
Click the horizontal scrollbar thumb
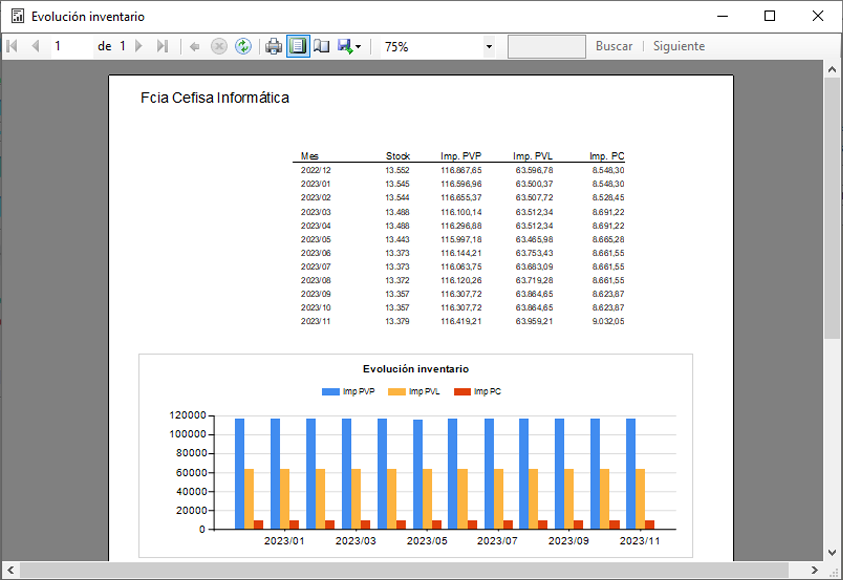click(x=404, y=570)
